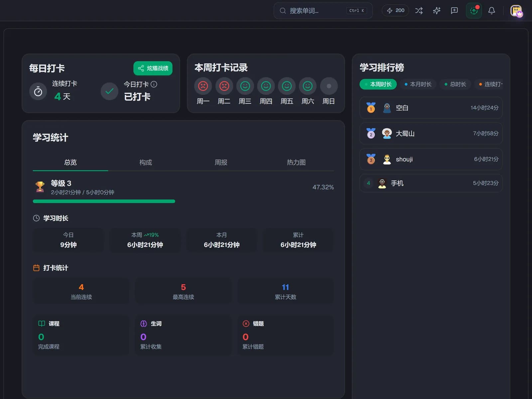Select the 总时长 ranking filter
The image size is (532, 399).
(x=455, y=84)
